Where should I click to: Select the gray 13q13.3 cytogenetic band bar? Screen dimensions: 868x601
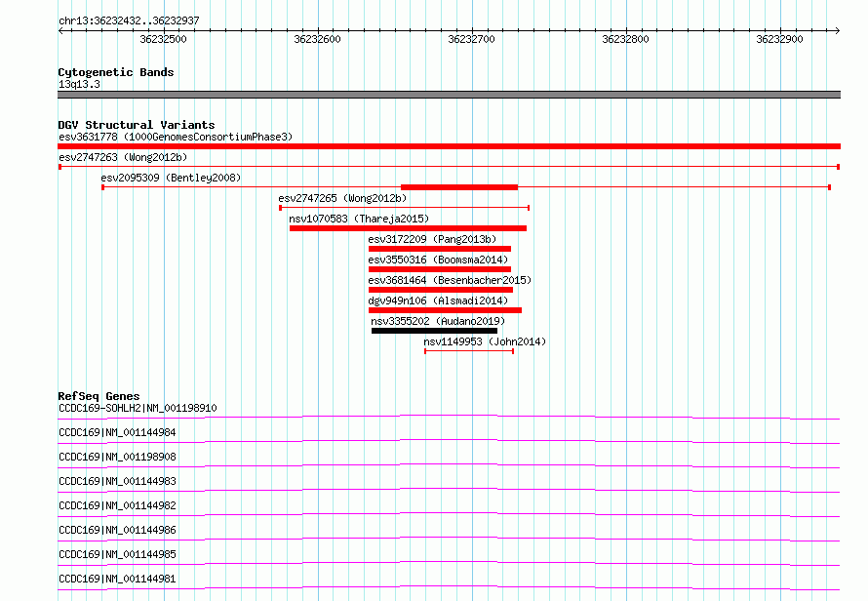pos(449,95)
